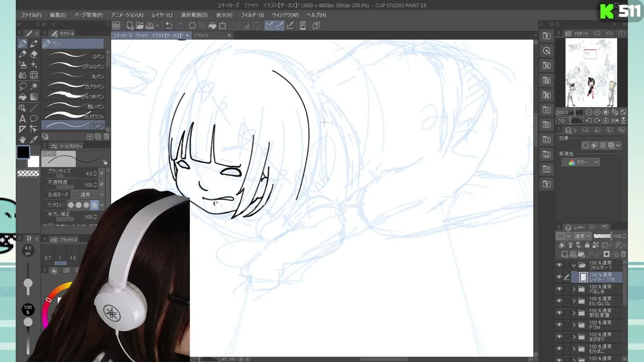Open the フィルター(I) menu
644x362 pixels.
pyautogui.click(x=252, y=15)
